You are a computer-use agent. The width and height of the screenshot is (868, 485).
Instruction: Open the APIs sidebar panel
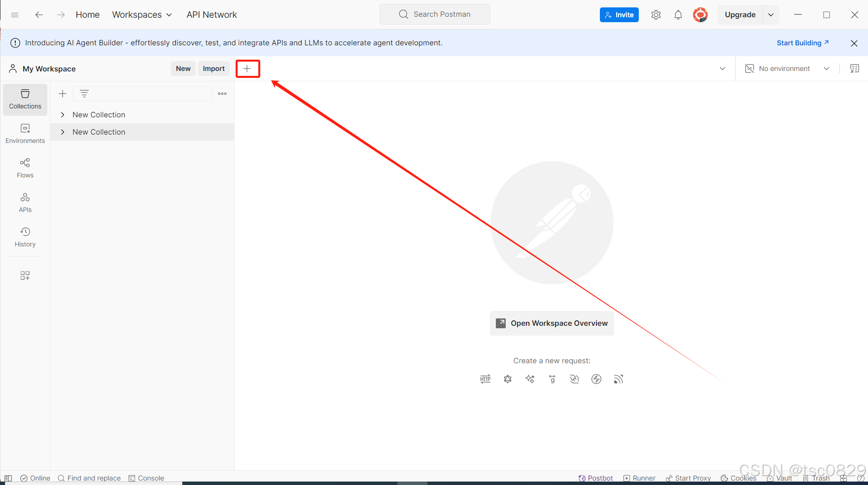[25, 203]
